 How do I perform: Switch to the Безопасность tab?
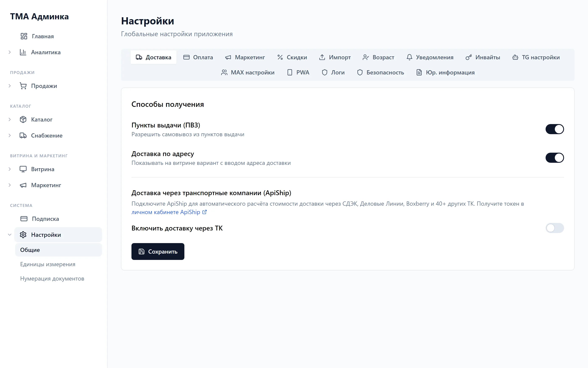[x=381, y=73]
